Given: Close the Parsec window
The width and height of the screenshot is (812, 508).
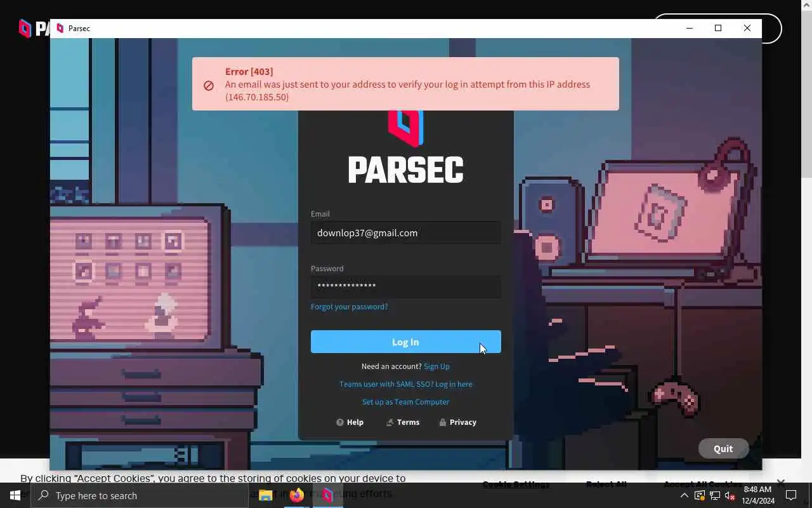Looking at the screenshot, I should click(x=747, y=28).
